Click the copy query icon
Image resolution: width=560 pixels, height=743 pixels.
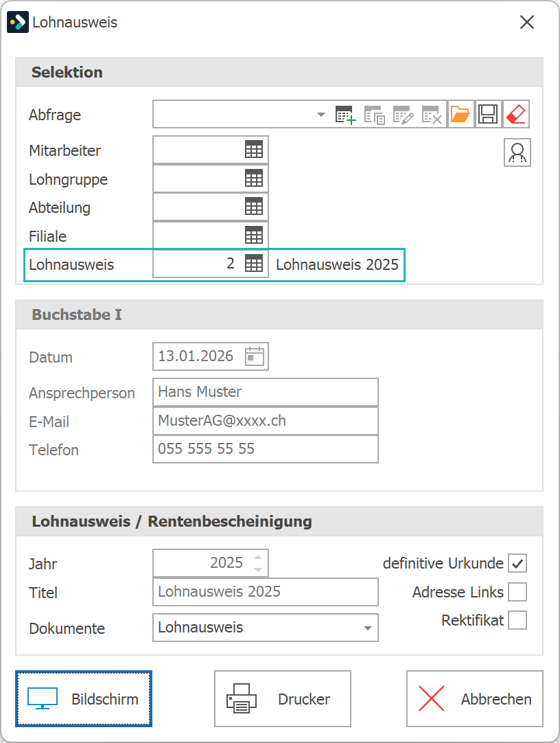point(374,115)
